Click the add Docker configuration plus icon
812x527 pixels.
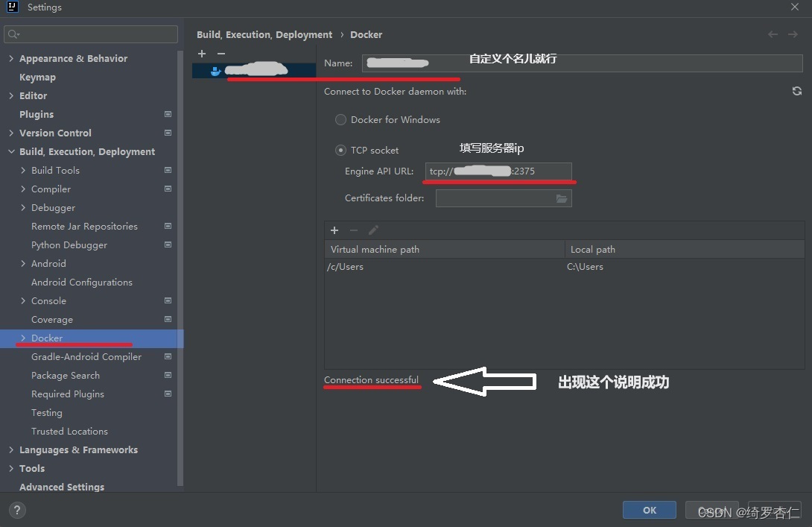click(201, 54)
